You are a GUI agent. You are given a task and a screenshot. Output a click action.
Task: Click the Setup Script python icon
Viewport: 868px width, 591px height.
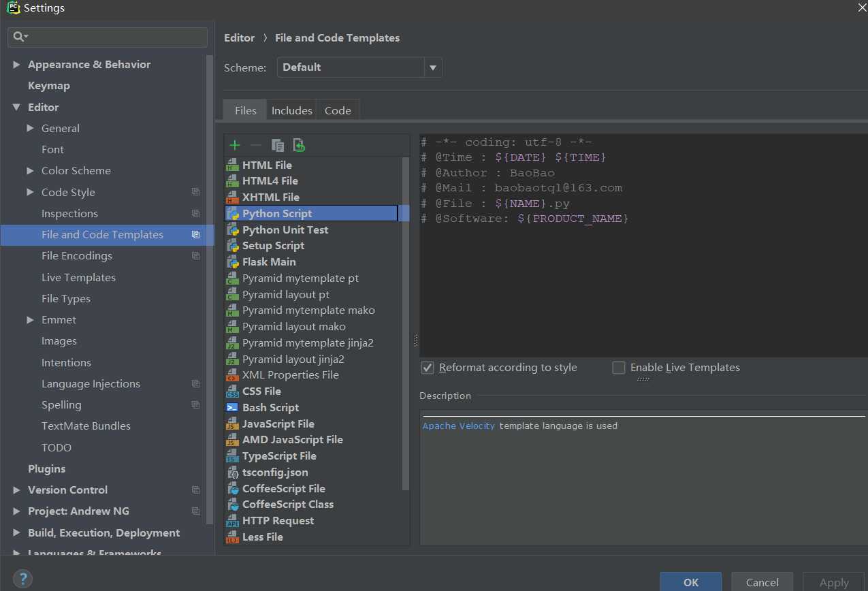[x=232, y=246]
